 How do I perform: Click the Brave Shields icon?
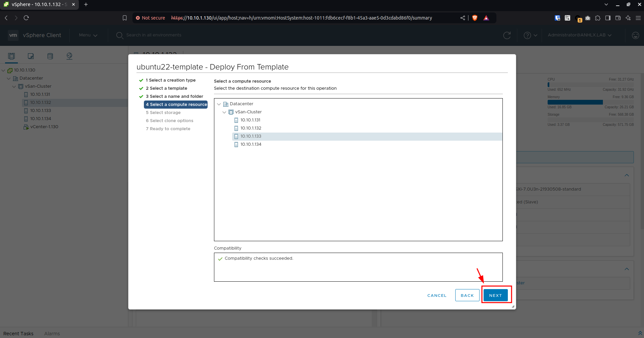(x=475, y=18)
